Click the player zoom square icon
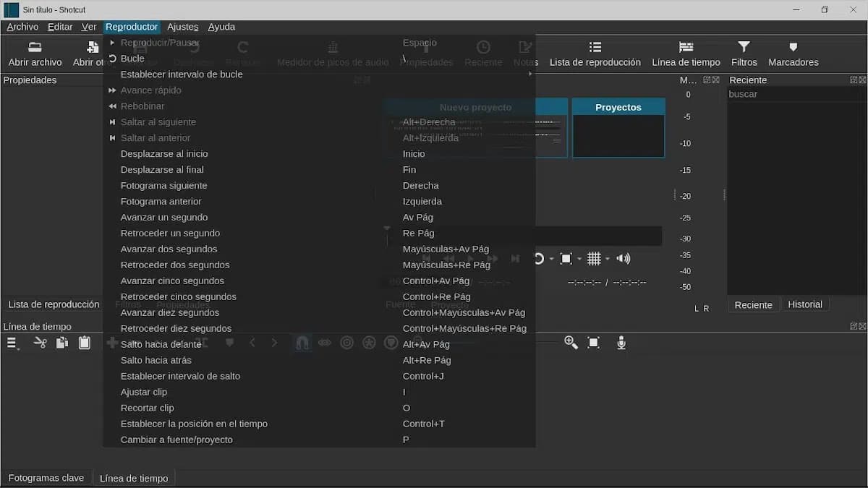The image size is (868, 488). (566, 259)
